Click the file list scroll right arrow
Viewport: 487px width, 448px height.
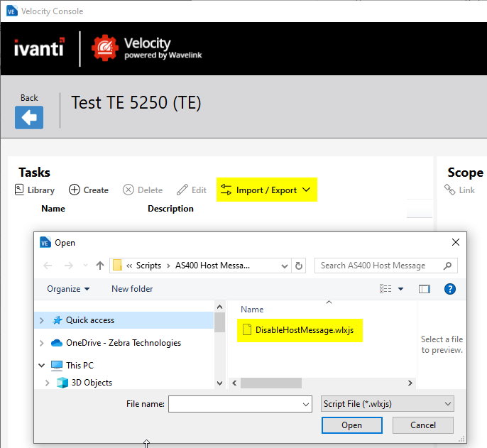(410, 383)
